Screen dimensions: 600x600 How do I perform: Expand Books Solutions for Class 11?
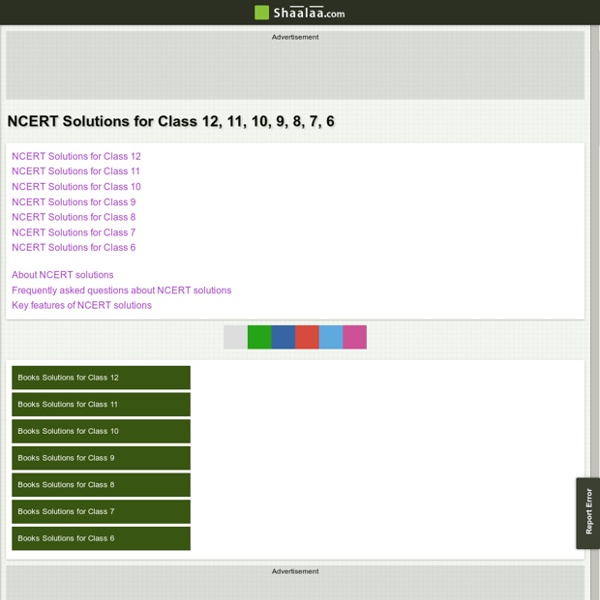pyautogui.click(x=101, y=404)
